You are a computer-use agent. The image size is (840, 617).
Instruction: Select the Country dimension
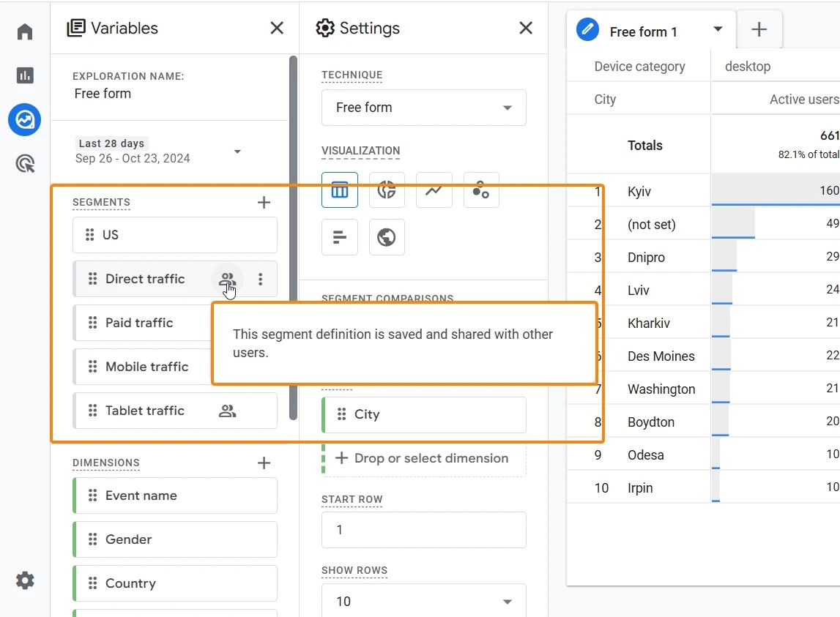point(174,583)
